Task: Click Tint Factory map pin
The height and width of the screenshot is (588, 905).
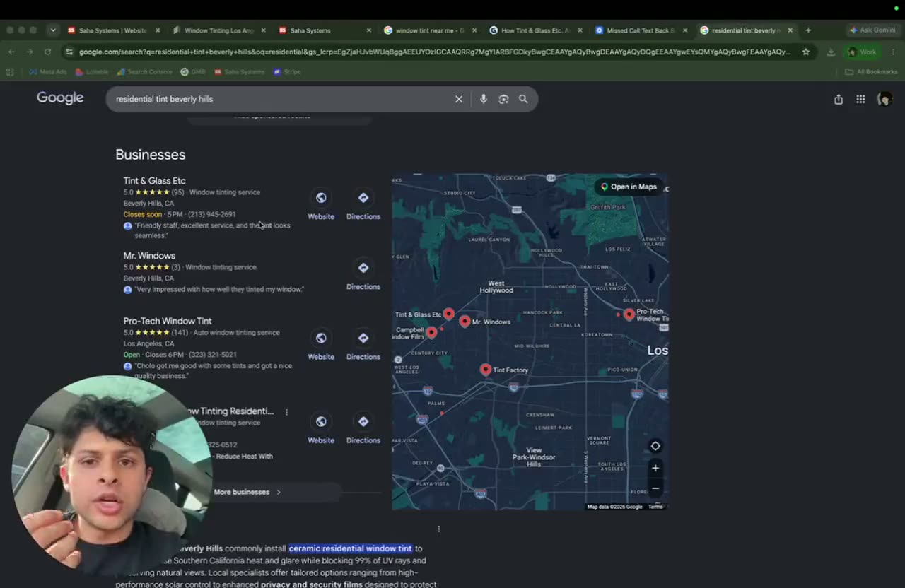Action: pos(485,369)
